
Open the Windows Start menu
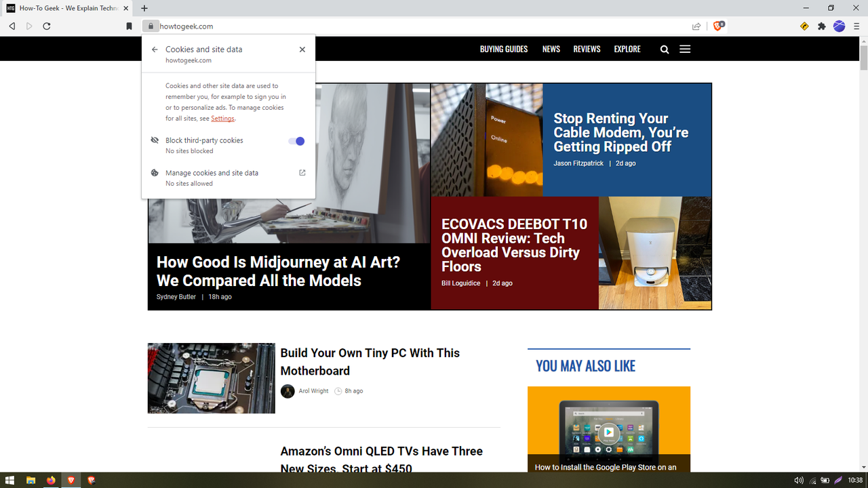pyautogui.click(x=9, y=481)
